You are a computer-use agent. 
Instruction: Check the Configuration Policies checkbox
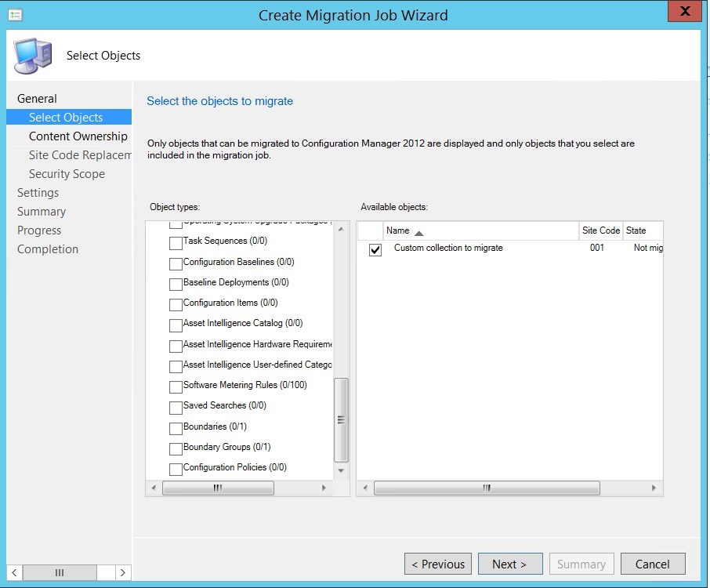(x=176, y=467)
